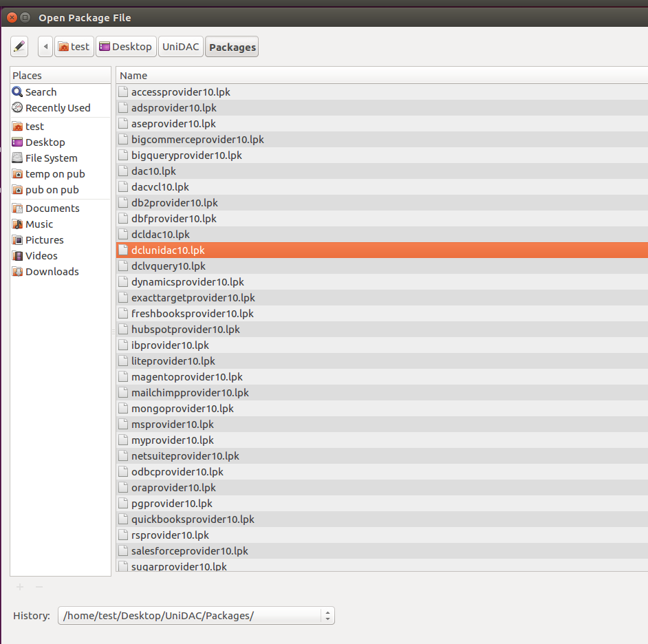
Task: Select highlighted dclunidac10.lpk file
Action: pos(382,250)
